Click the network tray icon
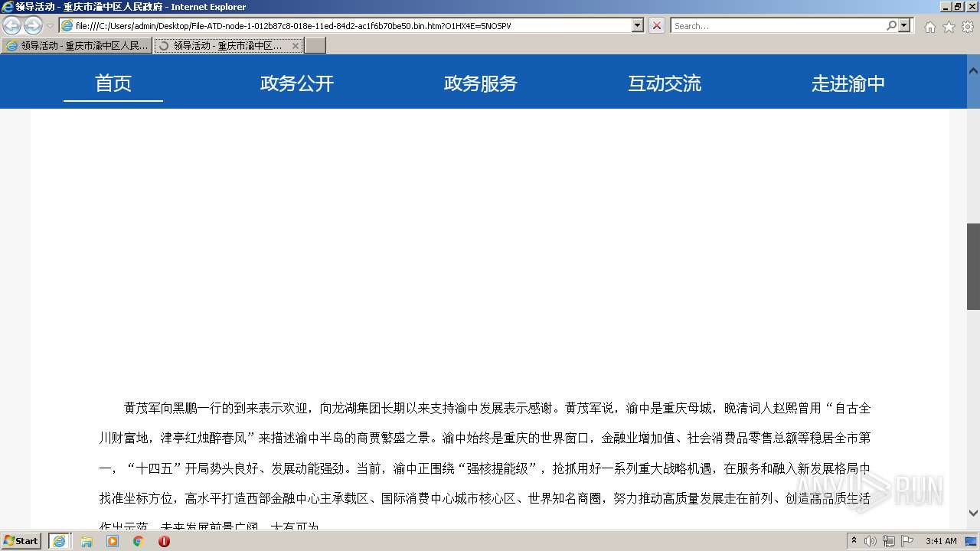Image resolution: width=980 pixels, height=551 pixels. coord(889,541)
